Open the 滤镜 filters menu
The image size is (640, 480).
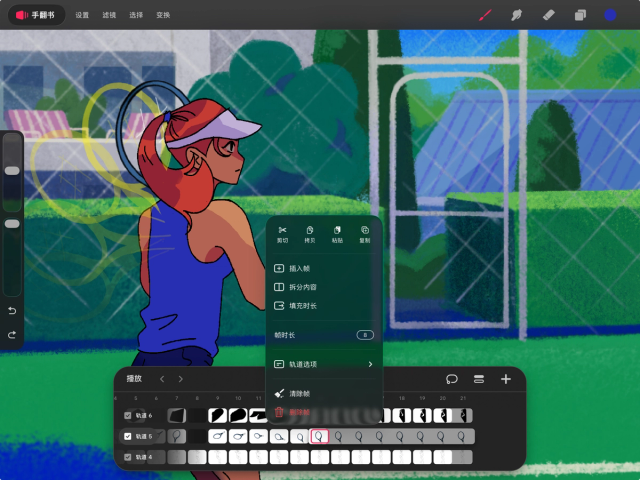pos(109,15)
